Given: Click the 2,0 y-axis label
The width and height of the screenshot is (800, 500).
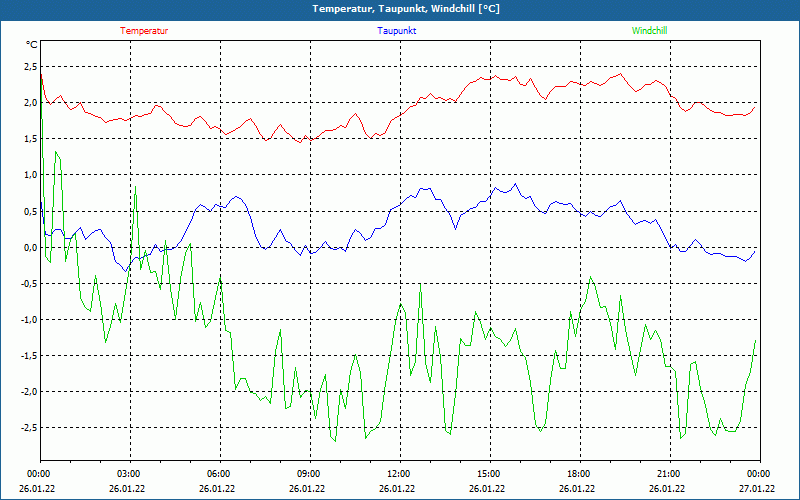Looking at the screenshot, I should [31, 103].
